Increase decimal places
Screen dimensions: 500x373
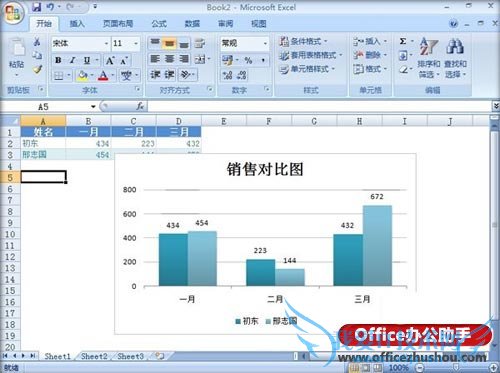(228, 75)
